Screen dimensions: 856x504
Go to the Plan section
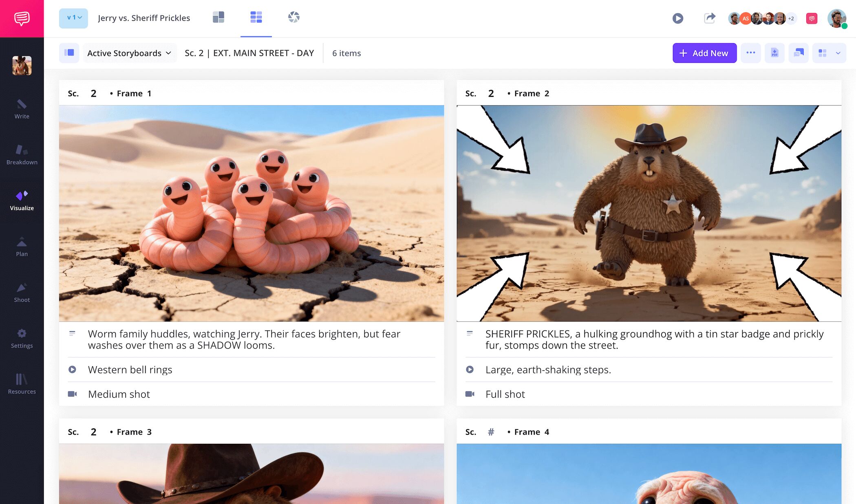click(22, 246)
